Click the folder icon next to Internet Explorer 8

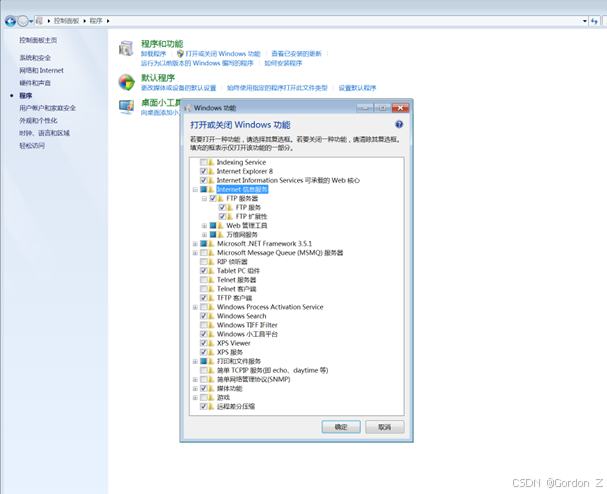coord(211,171)
